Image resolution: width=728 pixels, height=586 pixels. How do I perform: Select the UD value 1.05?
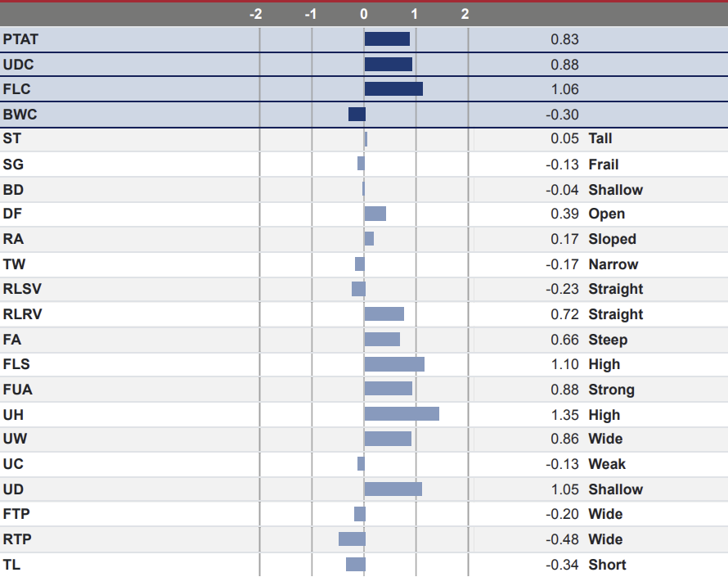pos(564,489)
